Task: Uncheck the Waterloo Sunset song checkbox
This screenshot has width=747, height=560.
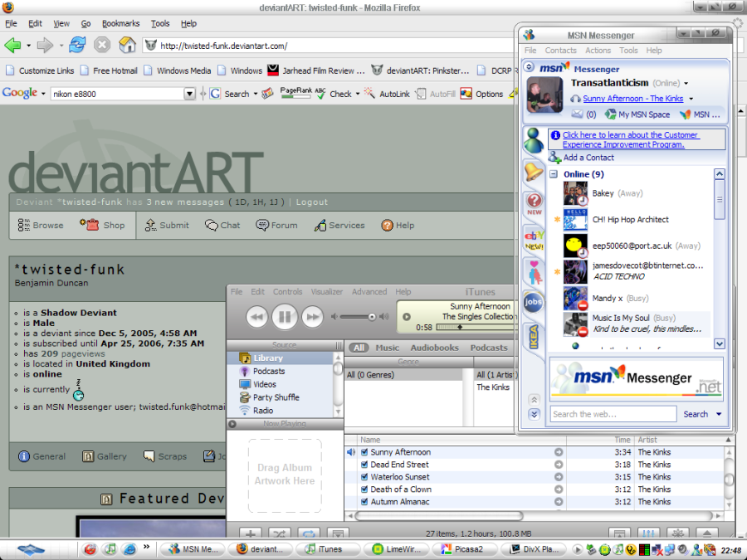Action: [364, 477]
